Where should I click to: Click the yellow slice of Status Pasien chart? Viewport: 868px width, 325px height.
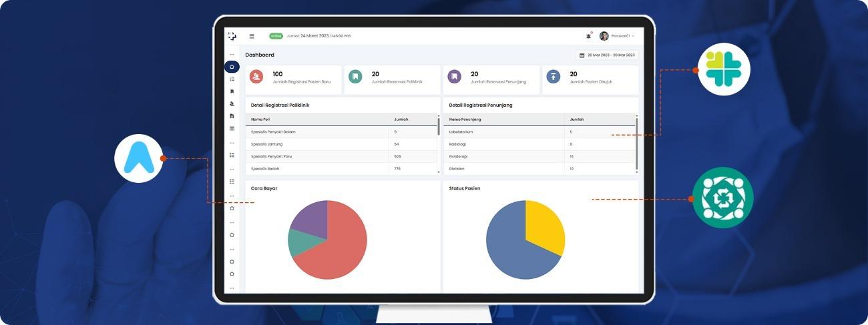pos(542,226)
